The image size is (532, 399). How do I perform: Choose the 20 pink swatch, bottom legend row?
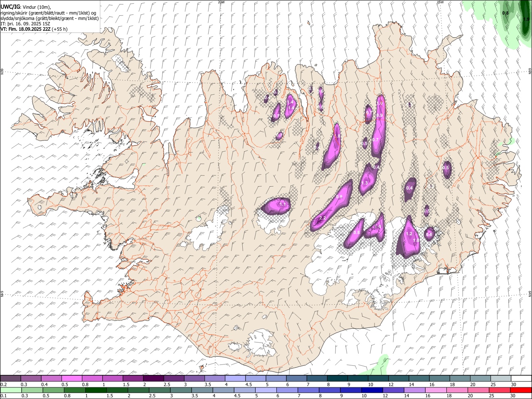(478, 390)
